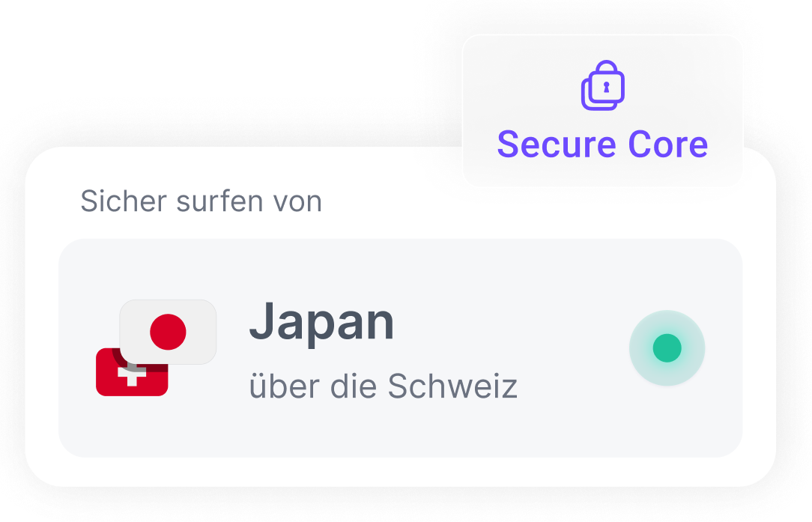Click the red circle on the Japan flag
Screen dimensions: 812x522
(168, 332)
